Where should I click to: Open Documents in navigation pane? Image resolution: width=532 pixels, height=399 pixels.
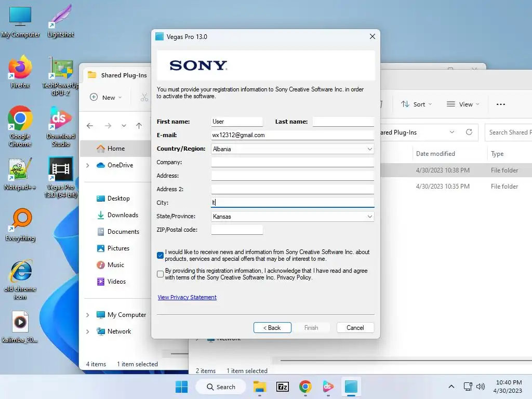point(118,232)
